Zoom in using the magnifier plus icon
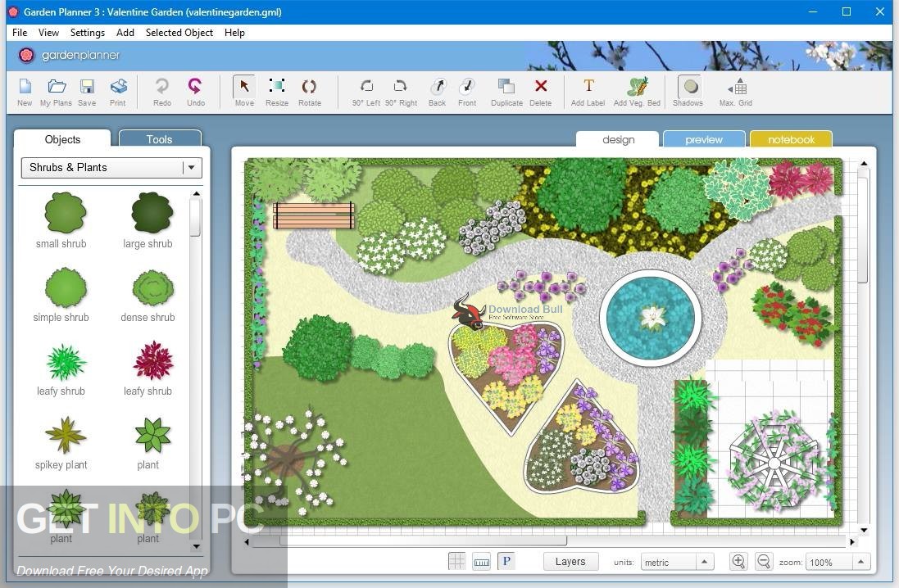Viewport: 899px width, 588px height. tap(738, 561)
